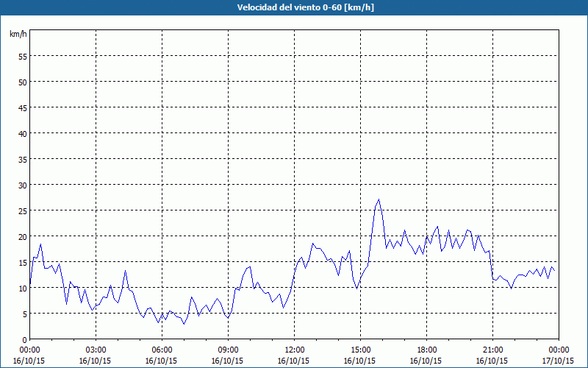Click the 55 value on the y-axis

22,56
